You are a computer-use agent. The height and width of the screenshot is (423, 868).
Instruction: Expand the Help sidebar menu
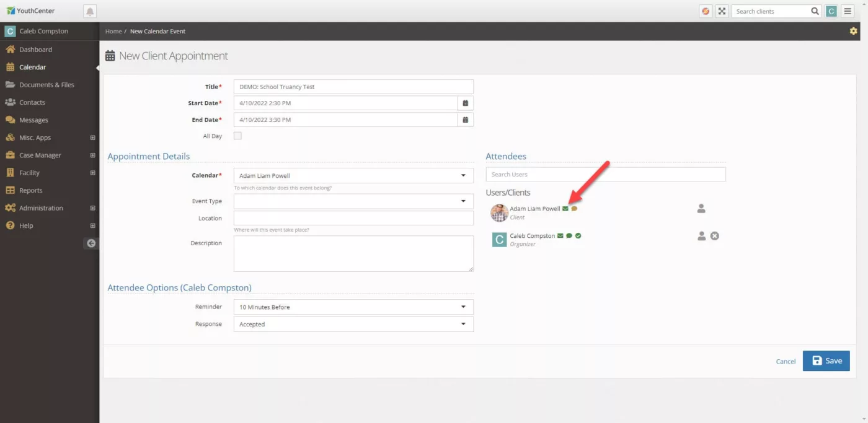[92, 225]
